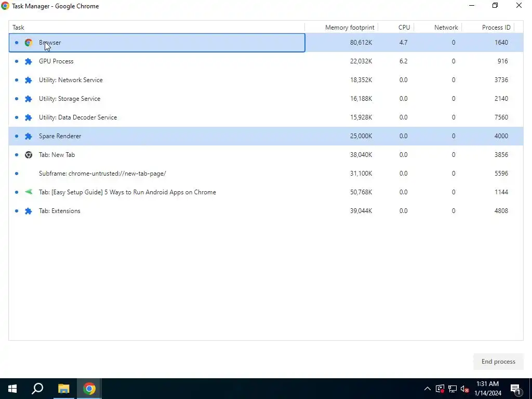Sort by the Task column header
Viewport: 532px width, 399px height.
[x=156, y=28]
